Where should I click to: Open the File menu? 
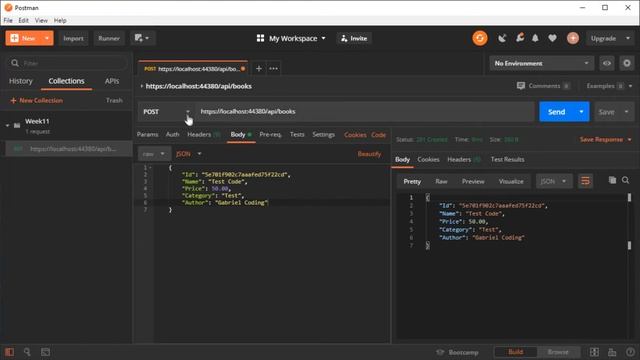[8, 20]
